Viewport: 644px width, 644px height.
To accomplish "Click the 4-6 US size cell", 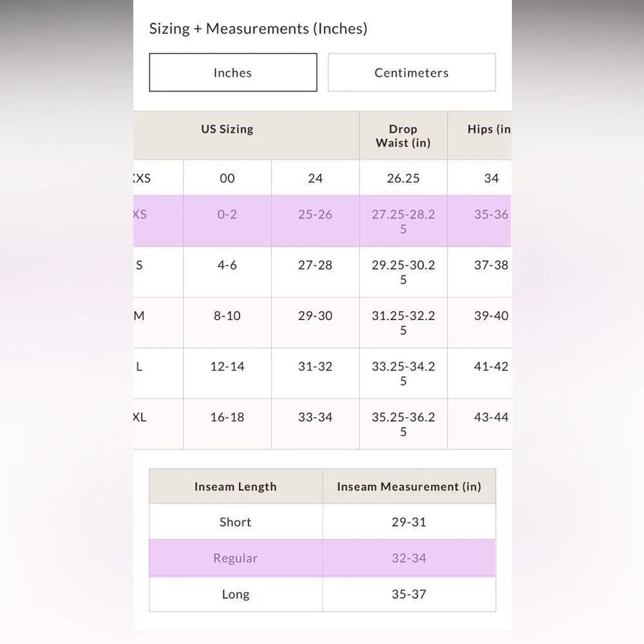I will coord(227,265).
